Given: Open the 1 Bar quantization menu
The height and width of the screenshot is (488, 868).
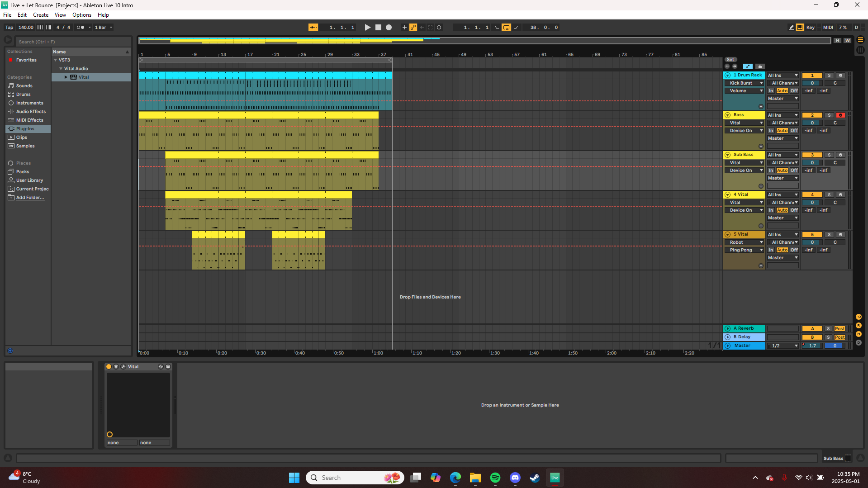Looking at the screenshot, I should (x=104, y=28).
